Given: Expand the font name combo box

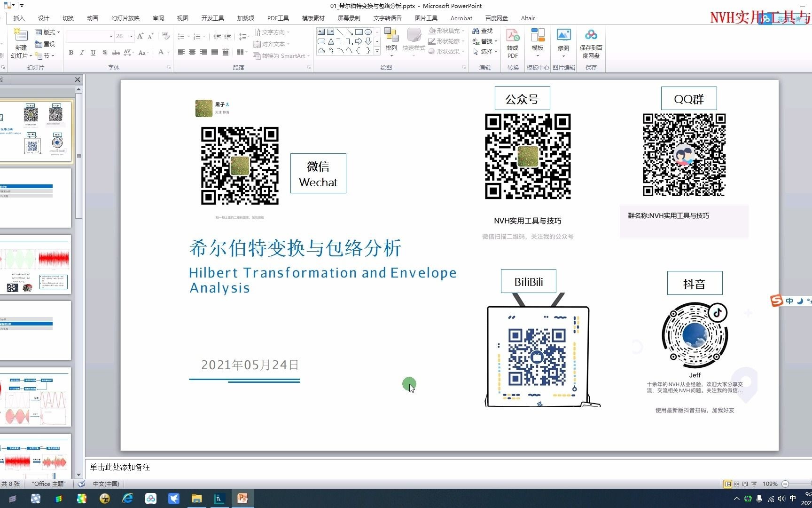Looking at the screenshot, I should tap(111, 36).
